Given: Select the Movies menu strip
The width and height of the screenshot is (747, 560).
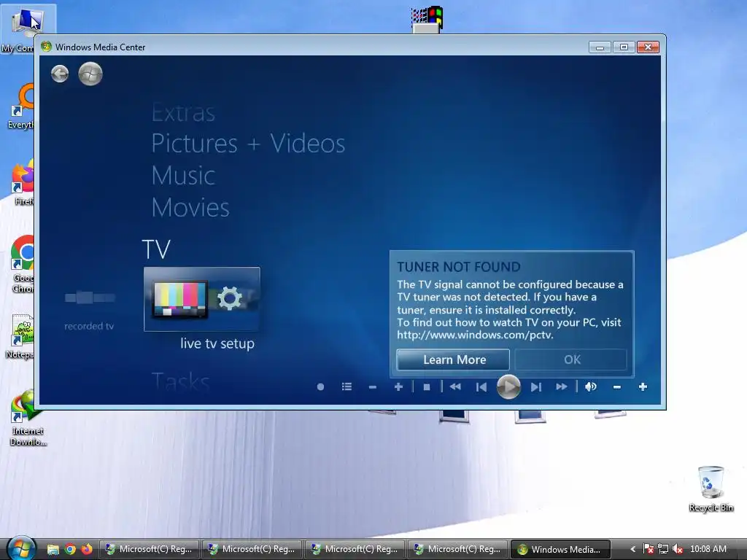Looking at the screenshot, I should [x=190, y=207].
